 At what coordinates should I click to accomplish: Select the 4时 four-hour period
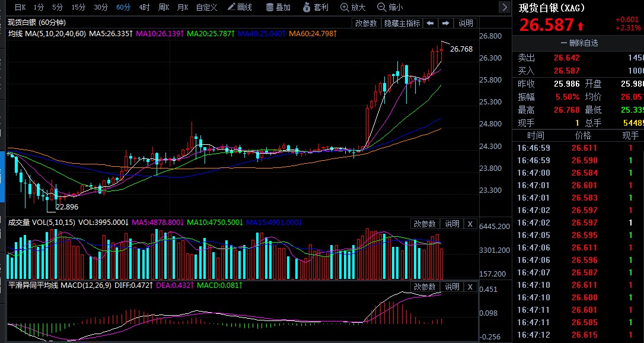tap(145, 7)
